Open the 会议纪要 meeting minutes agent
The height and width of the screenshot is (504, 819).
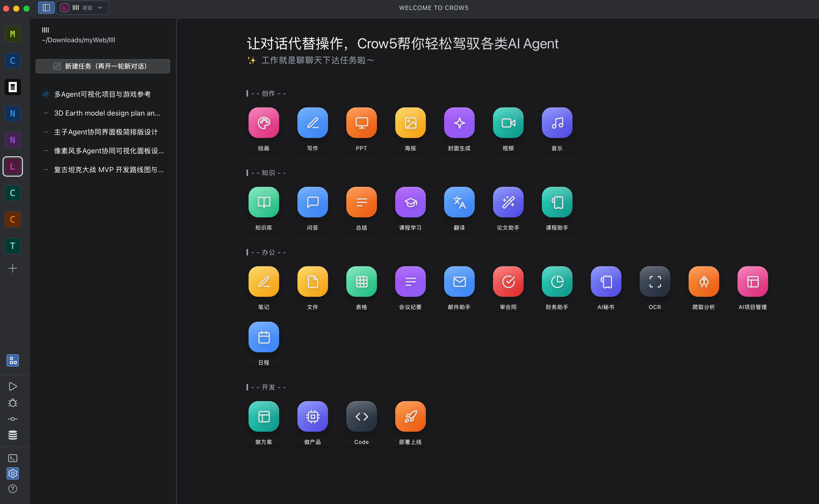410,281
